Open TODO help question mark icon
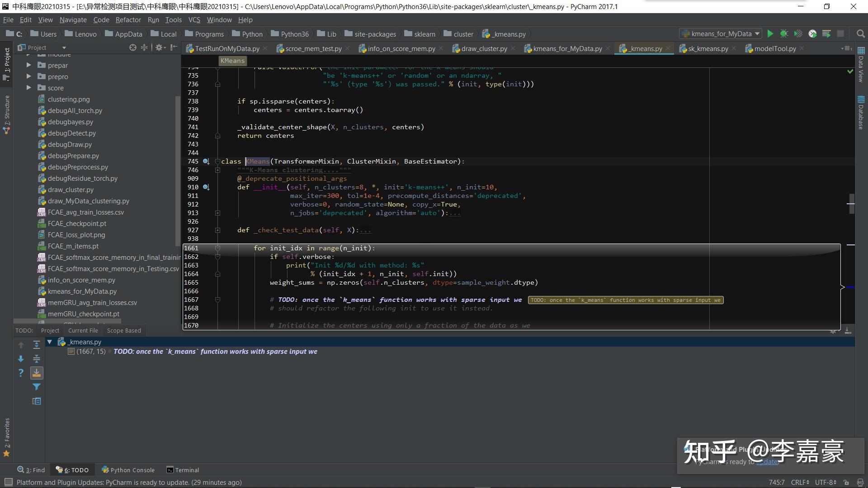 pyautogui.click(x=21, y=373)
